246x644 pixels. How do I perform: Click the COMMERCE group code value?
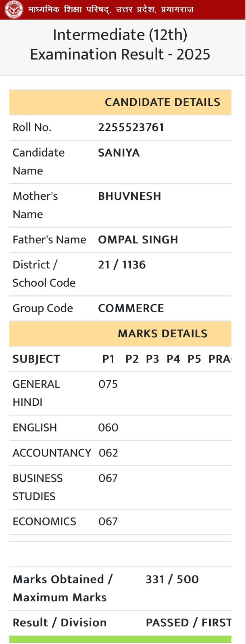[131, 308]
